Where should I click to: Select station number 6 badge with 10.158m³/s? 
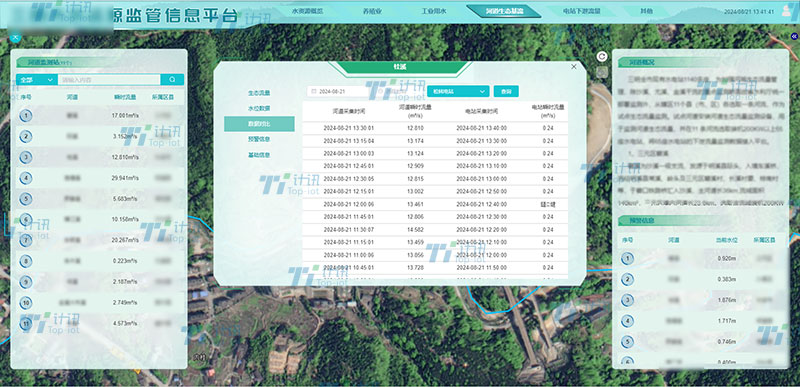[26, 219]
